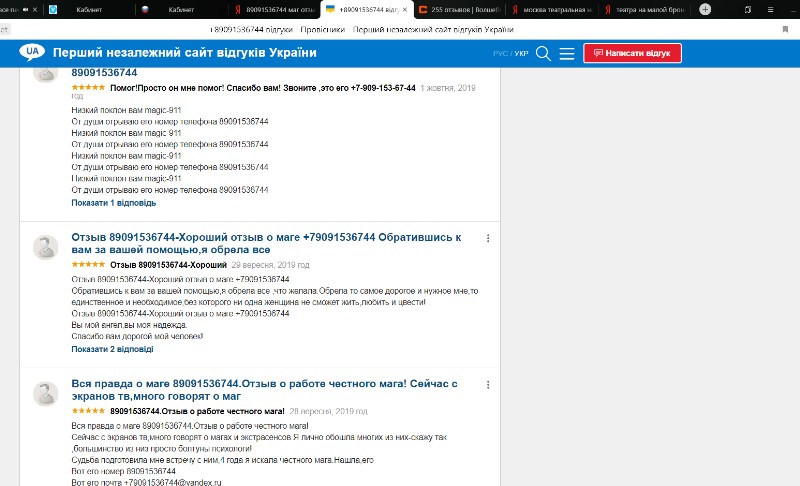Open the three-dot menu of the Вся правда о маге review
Image resolution: width=800 pixels, height=486 pixels.
pos(488,385)
